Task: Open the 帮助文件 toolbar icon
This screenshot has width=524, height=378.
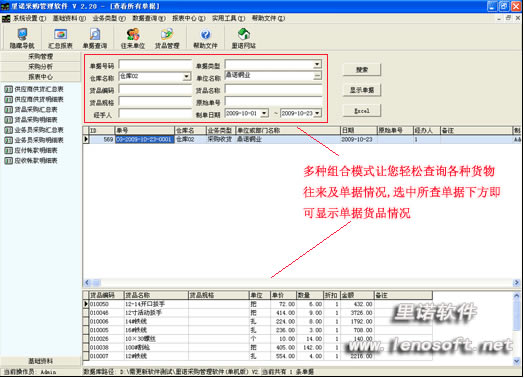Action: coord(205,38)
